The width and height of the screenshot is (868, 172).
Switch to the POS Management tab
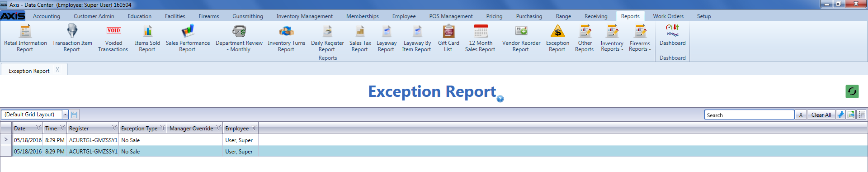coord(451,16)
